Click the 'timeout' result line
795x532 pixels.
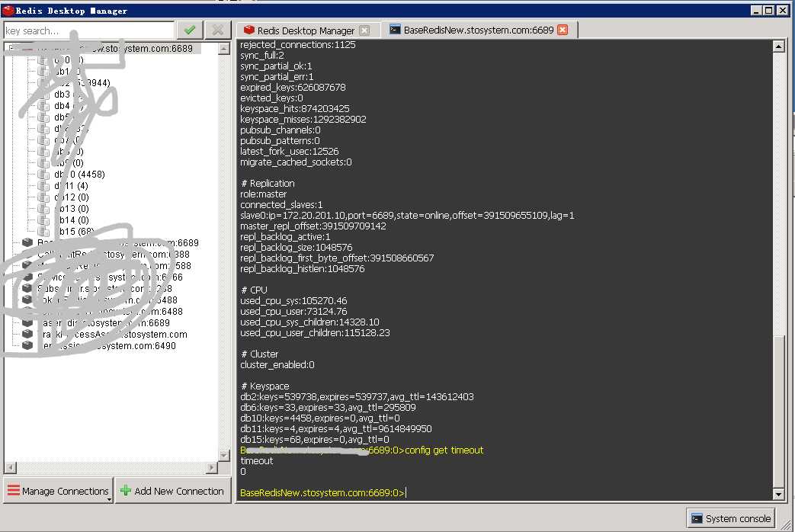[257, 460]
